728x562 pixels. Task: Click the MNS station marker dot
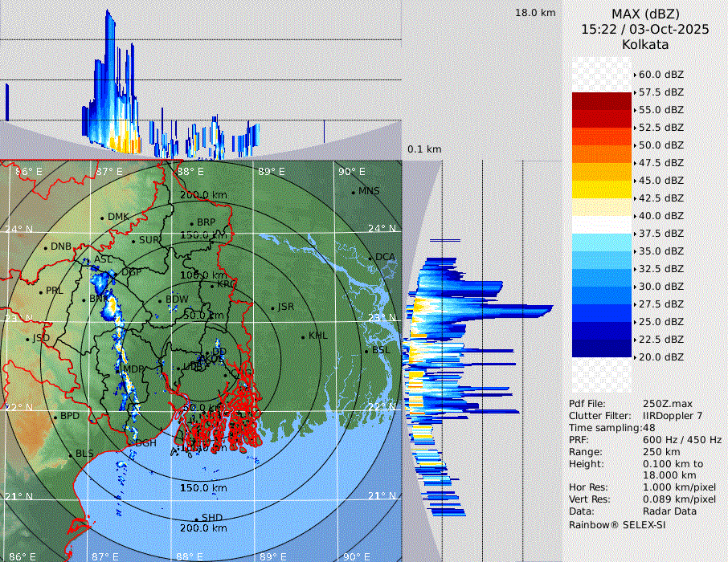click(x=354, y=192)
